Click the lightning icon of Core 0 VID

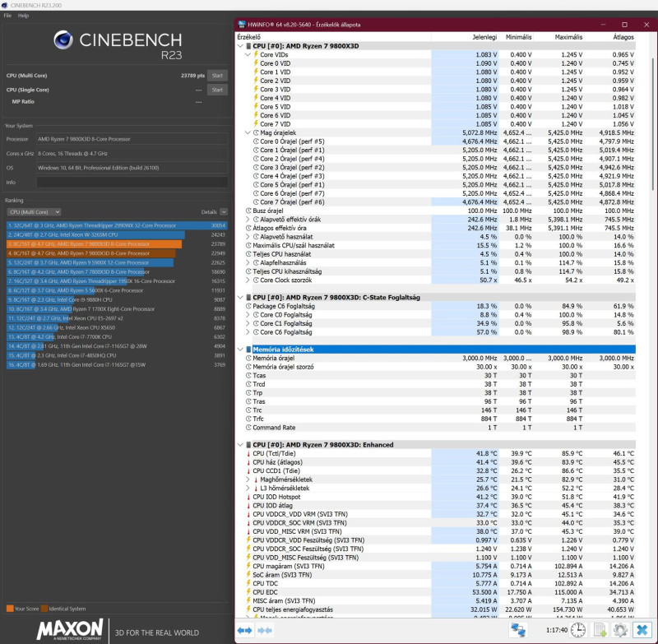coord(256,63)
